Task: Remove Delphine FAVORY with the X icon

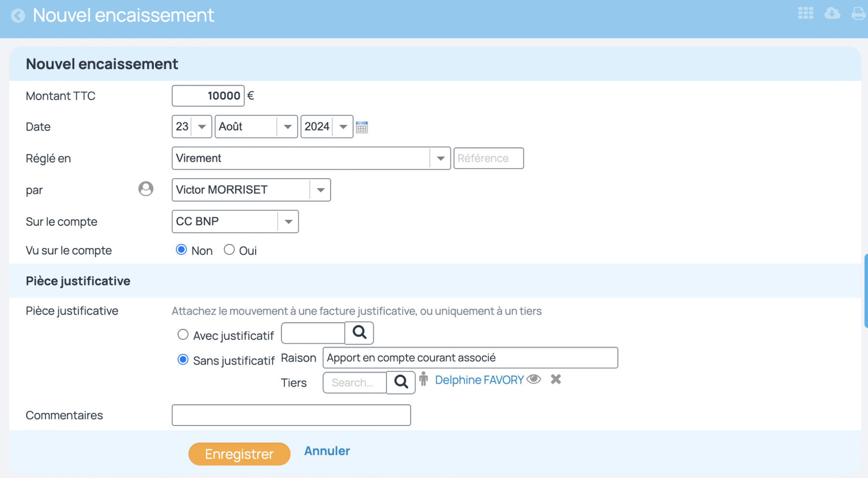Action: pyautogui.click(x=556, y=379)
